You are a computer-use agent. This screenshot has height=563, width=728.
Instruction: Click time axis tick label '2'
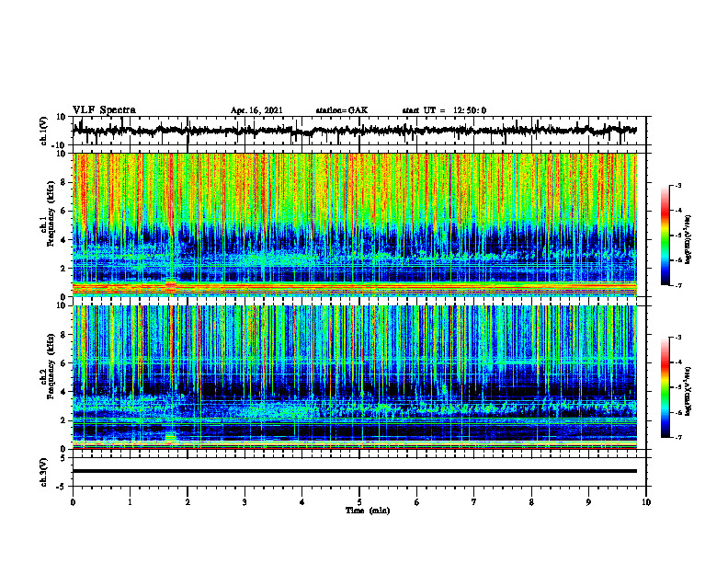(x=188, y=502)
